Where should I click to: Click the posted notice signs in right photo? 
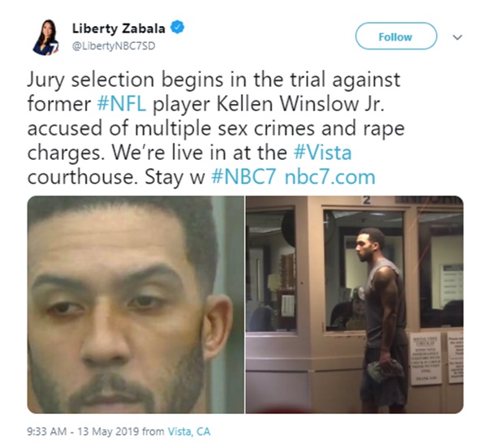pos(436,358)
